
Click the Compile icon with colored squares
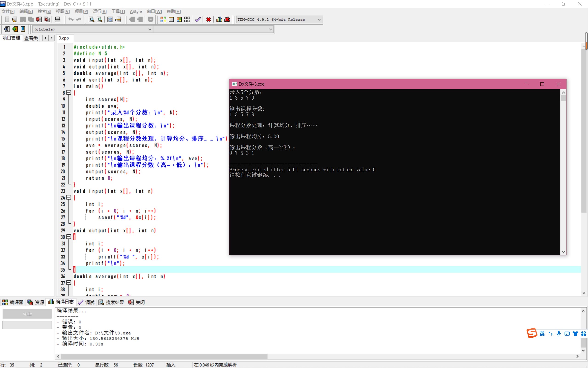[x=163, y=20]
